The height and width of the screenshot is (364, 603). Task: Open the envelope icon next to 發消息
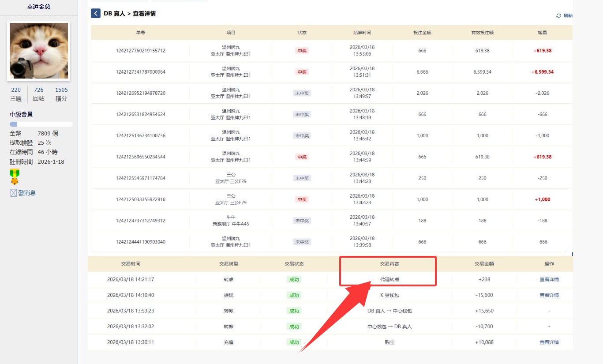point(13,192)
